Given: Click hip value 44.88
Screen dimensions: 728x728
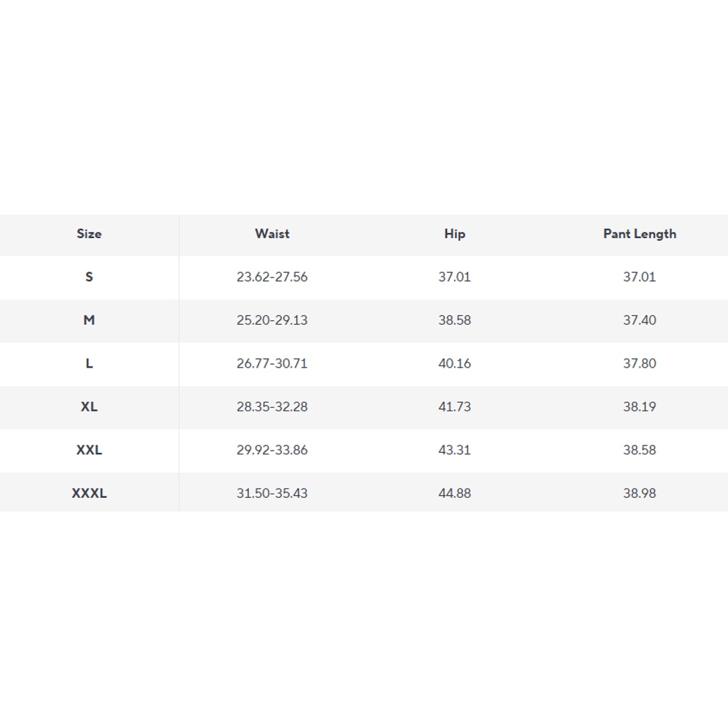Looking at the screenshot, I should pos(454,493).
